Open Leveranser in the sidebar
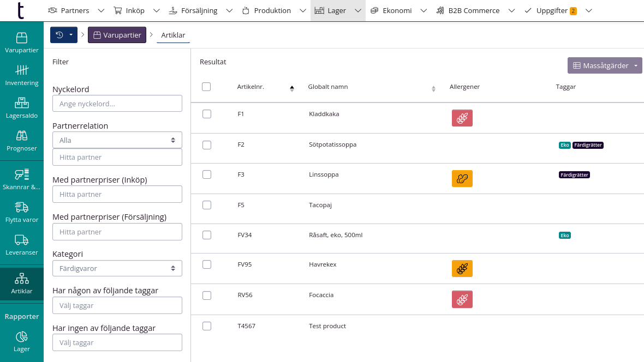The height and width of the screenshot is (362, 644). coord(21,245)
